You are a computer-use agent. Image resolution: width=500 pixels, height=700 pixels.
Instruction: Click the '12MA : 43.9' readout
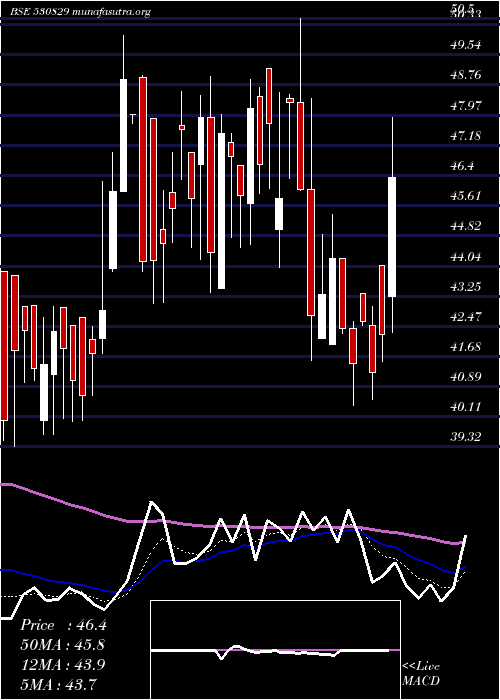[x=63, y=664]
